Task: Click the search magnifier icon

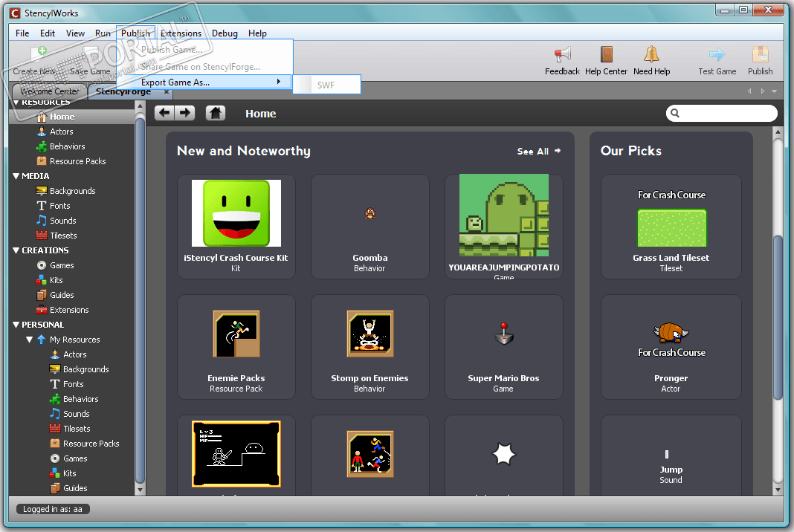Action: [675, 113]
